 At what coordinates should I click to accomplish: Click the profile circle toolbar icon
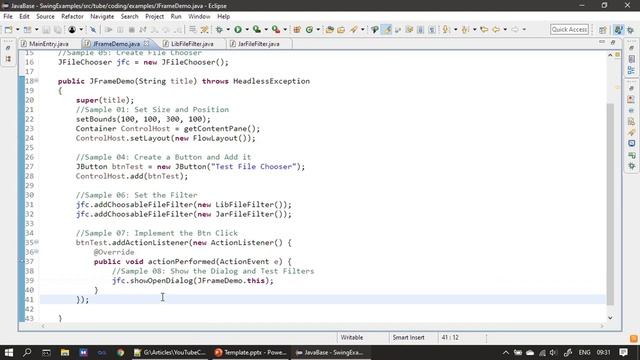click(x=72, y=29)
